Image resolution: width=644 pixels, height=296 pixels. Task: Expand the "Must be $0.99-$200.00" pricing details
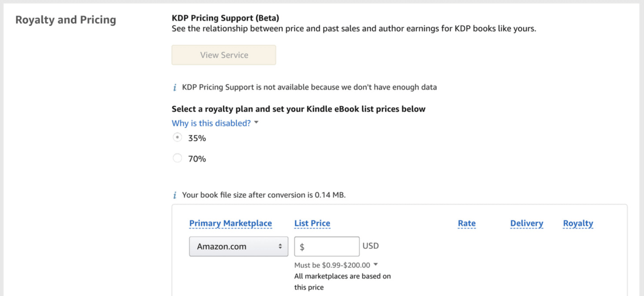coord(375,265)
